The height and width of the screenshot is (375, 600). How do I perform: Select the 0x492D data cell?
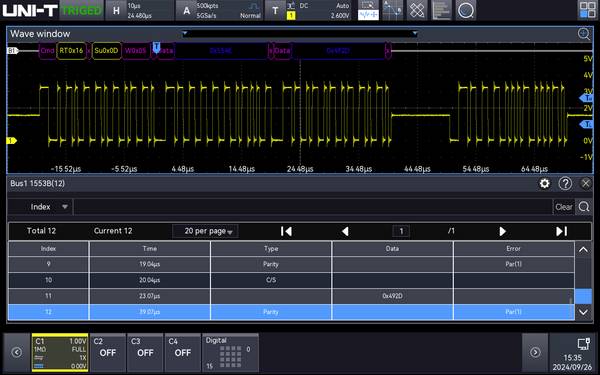[392, 296]
